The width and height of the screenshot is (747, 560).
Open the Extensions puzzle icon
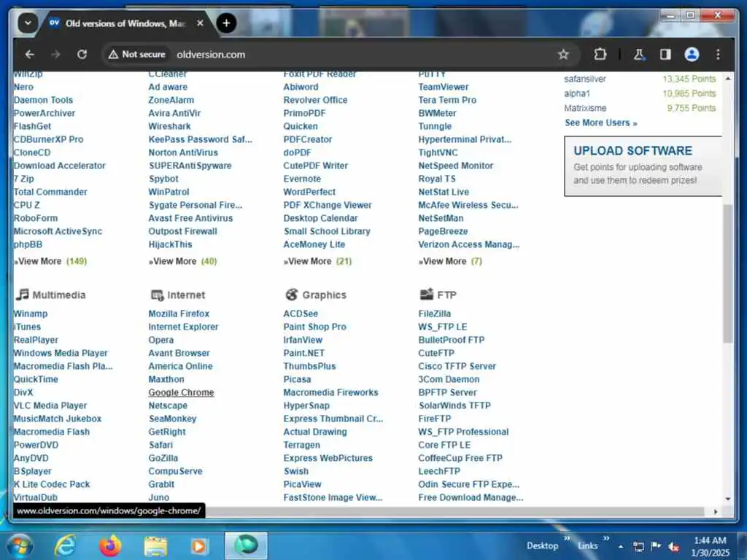point(600,55)
